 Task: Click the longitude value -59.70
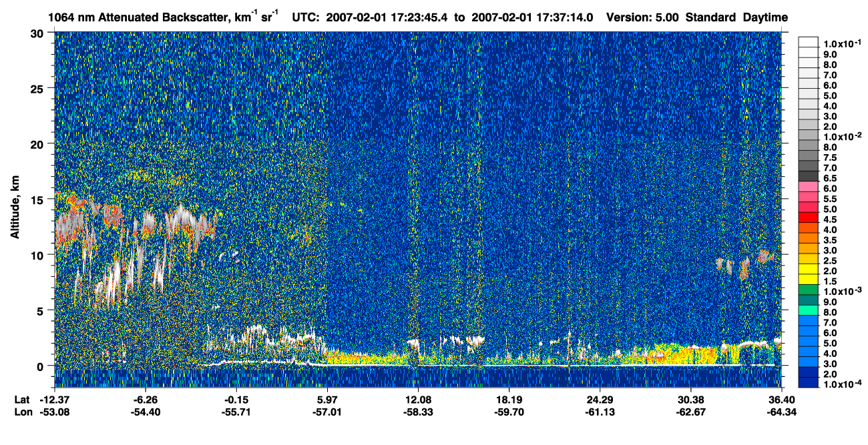(509, 412)
